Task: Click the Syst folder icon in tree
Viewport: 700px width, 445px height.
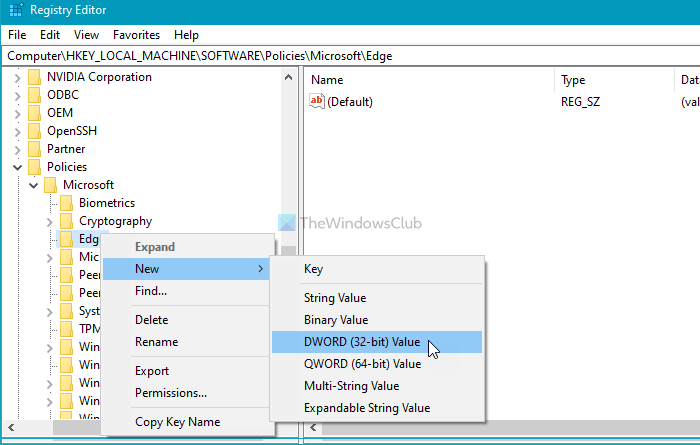Action: [x=67, y=311]
